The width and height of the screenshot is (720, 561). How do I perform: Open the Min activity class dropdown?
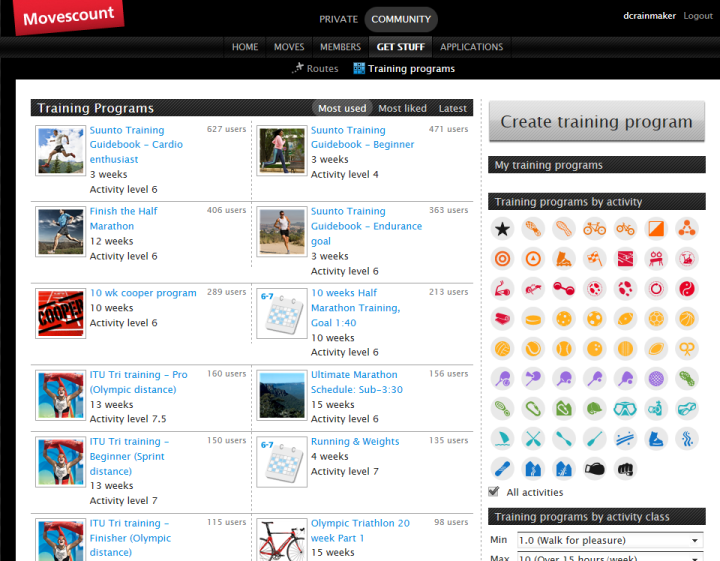point(610,540)
